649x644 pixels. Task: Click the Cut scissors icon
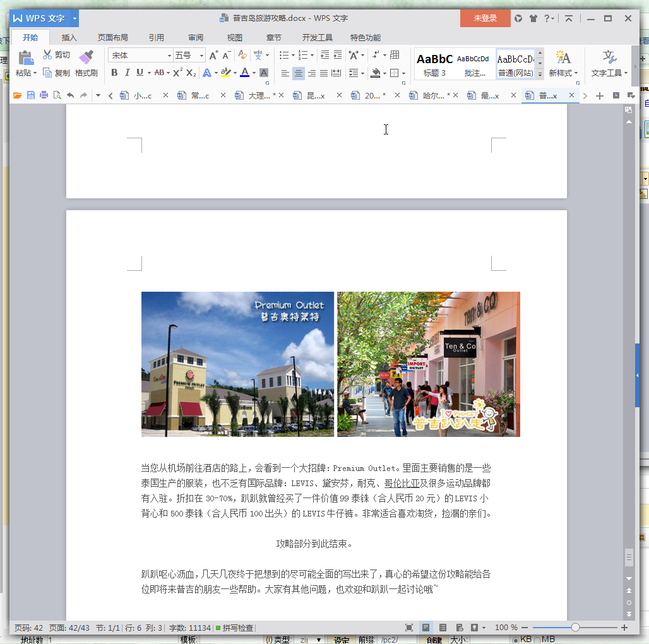point(47,55)
